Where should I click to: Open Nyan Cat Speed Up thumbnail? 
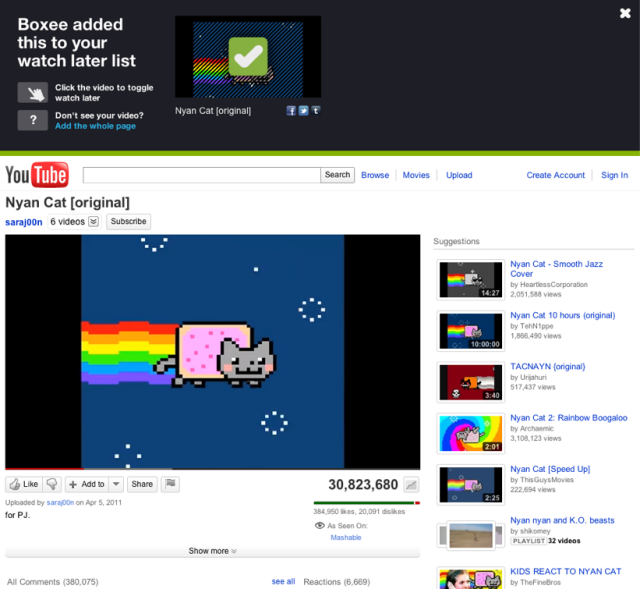coord(471,485)
